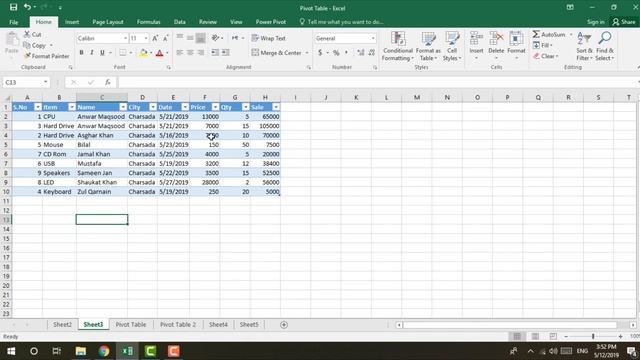Open the Sale column filter dropdown
Viewport: 640px width, 360px height.
(276, 107)
